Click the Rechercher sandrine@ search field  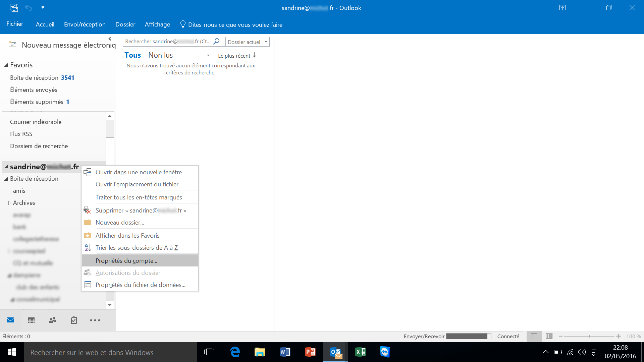click(x=168, y=42)
